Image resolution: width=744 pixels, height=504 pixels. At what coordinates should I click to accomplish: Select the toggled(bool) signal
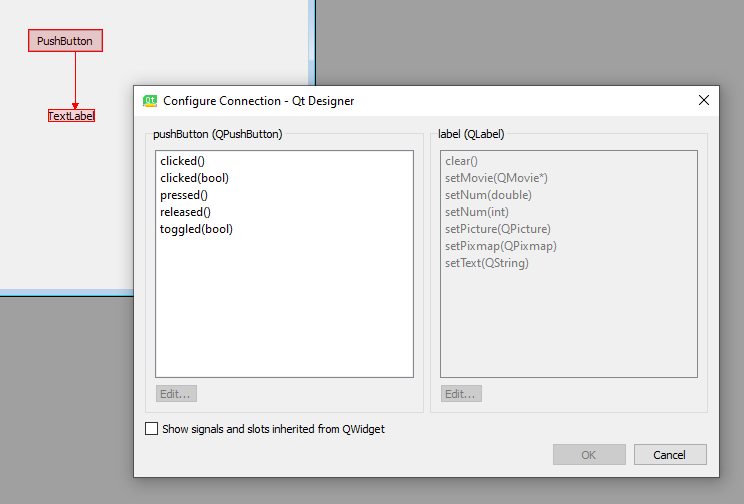tap(196, 229)
